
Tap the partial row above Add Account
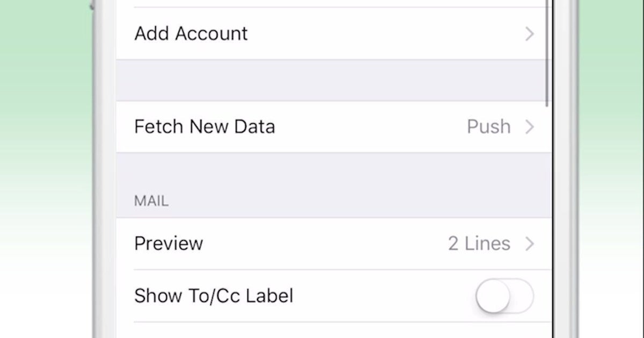(x=333, y=3)
